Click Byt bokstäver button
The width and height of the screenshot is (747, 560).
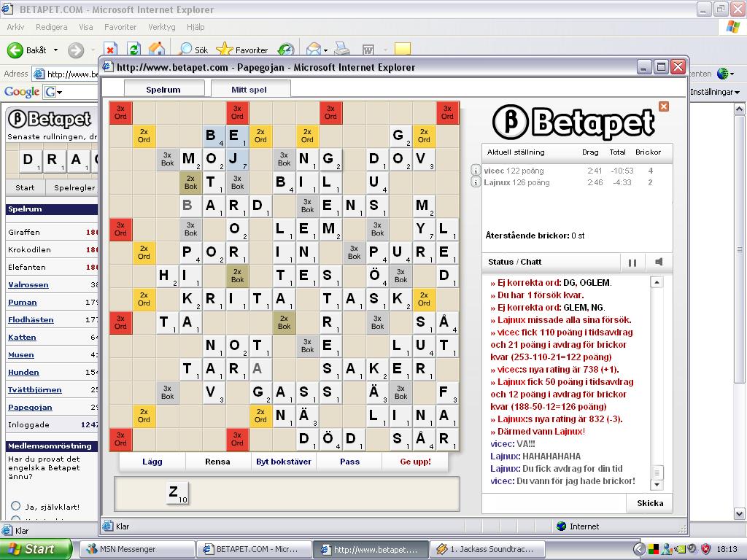click(284, 462)
